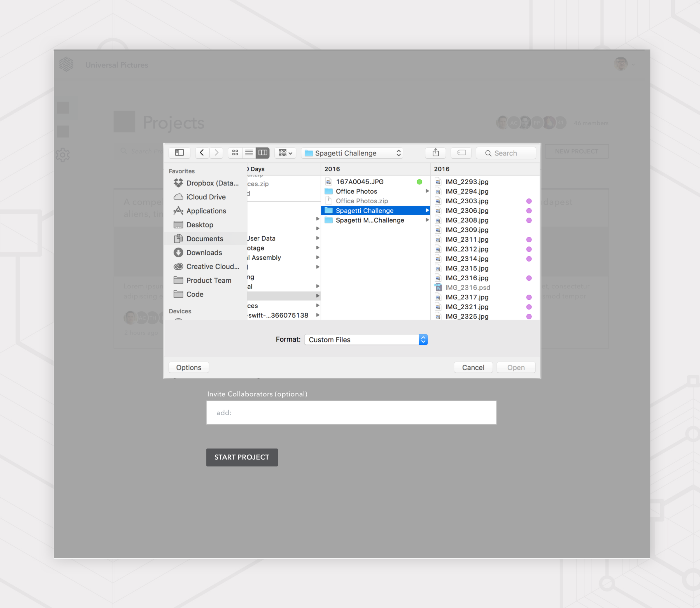Click the Edit Tags icon
Image resolution: width=700 pixels, height=608 pixels.
[461, 153]
